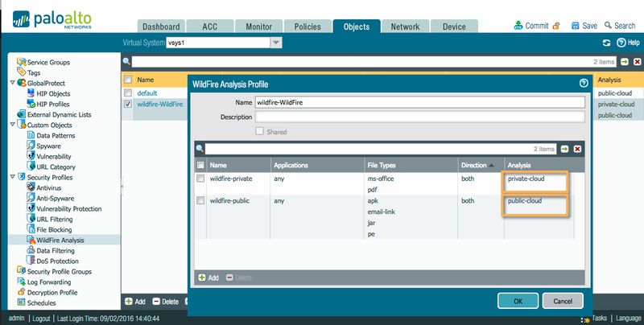644x325 pixels.
Task: Collapse the Custom Objects tree node
Action: click(x=12, y=125)
